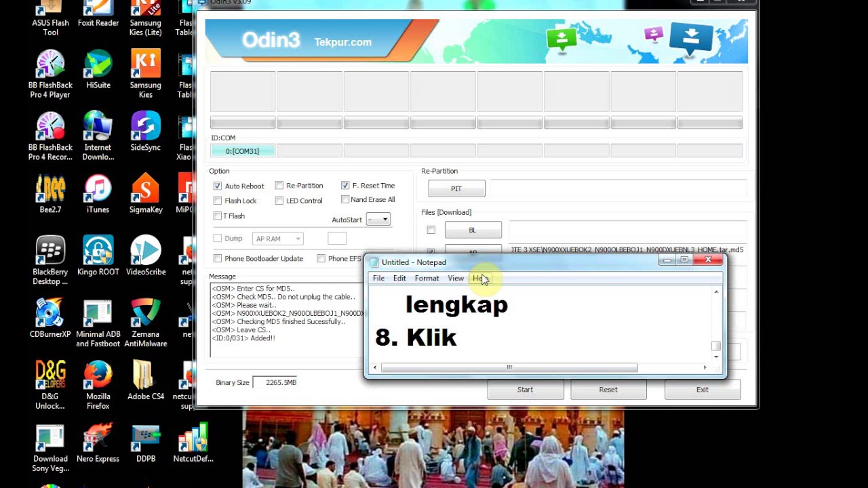868x488 pixels.
Task: Click the BL file button
Action: pyautogui.click(x=473, y=230)
